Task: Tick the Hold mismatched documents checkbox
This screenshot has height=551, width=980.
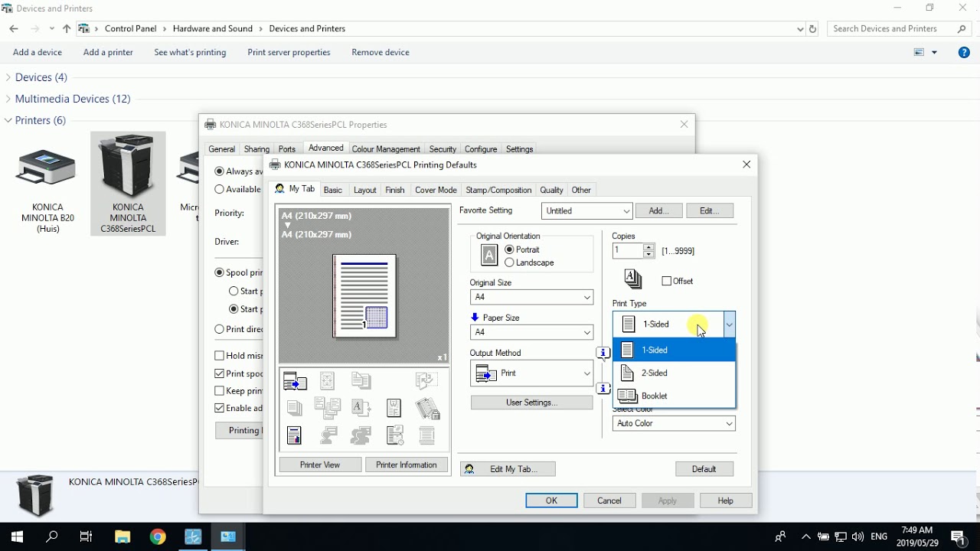Action: [x=220, y=355]
